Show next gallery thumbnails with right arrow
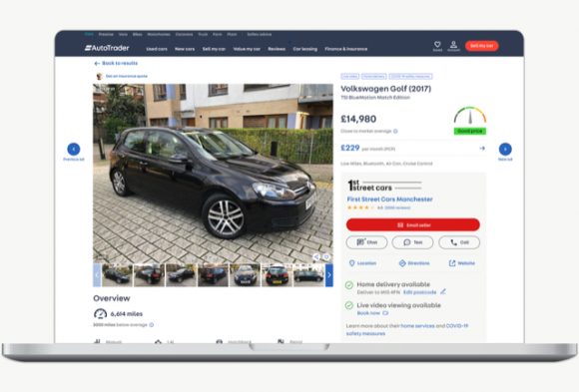Screen dimensions: 579x392 click(x=329, y=275)
